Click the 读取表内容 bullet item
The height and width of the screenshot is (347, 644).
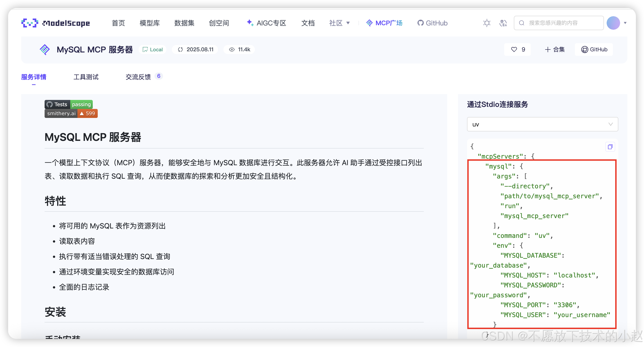77,241
